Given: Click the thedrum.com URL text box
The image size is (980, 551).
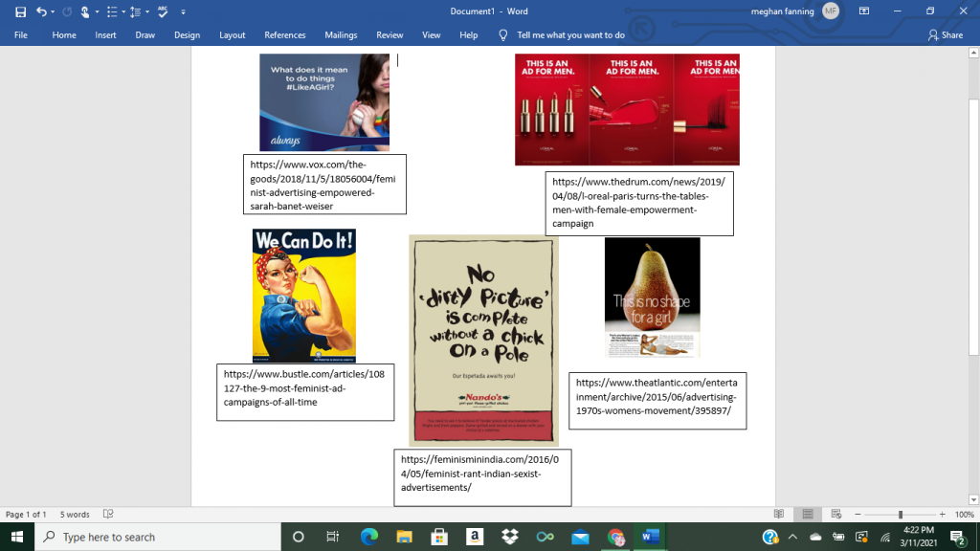Looking at the screenshot, I should click(x=639, y=204).
